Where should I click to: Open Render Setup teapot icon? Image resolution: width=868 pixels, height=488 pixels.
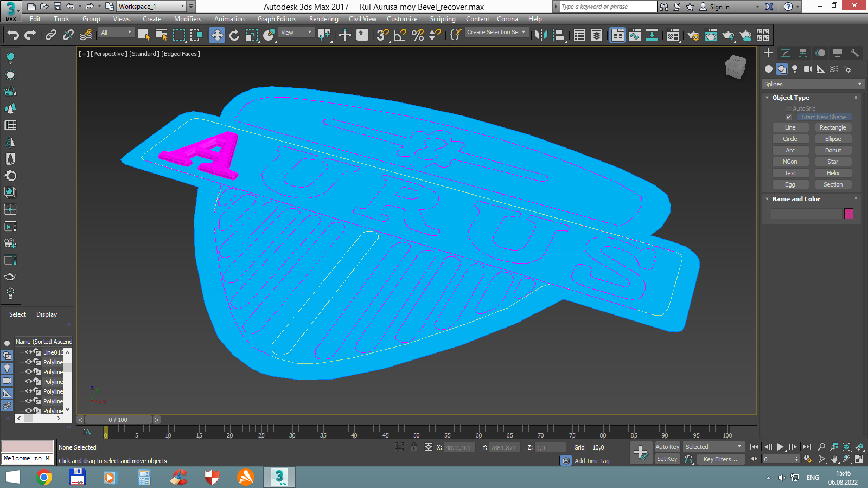[693, 35]
